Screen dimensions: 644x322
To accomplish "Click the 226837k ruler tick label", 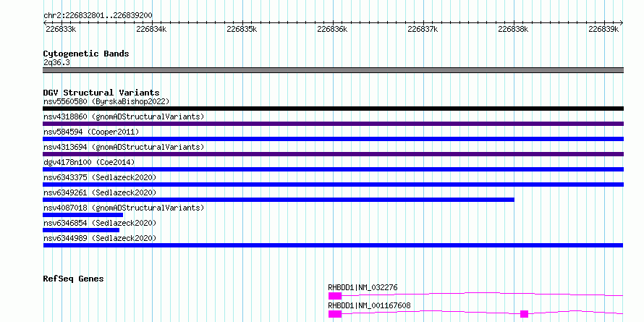I will click(423, 29).
